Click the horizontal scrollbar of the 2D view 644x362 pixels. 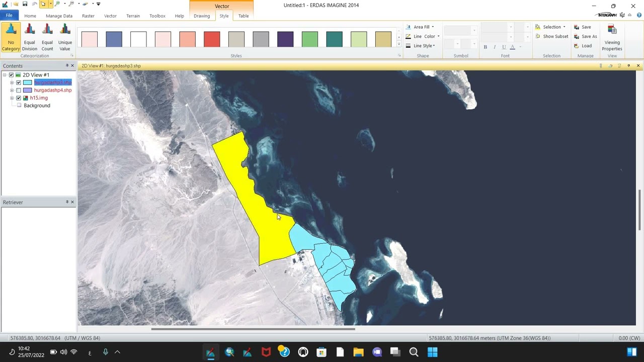[x=253, y=329]
